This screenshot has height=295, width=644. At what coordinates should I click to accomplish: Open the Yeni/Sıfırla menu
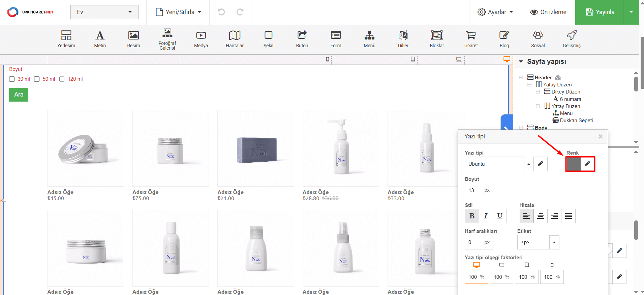[178, 12]
